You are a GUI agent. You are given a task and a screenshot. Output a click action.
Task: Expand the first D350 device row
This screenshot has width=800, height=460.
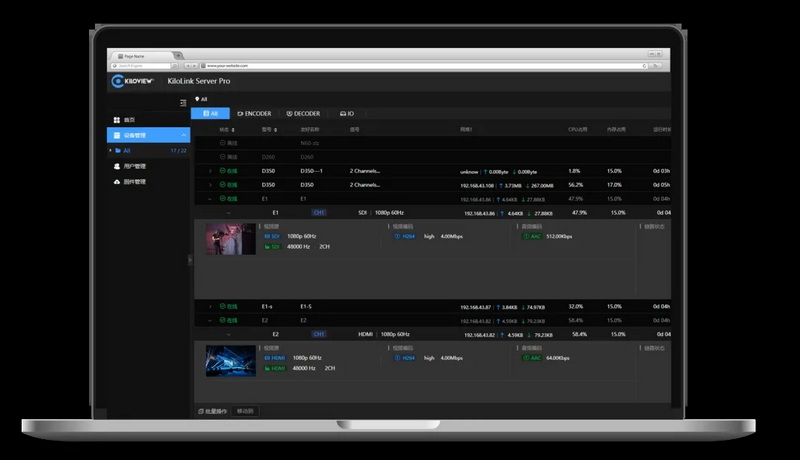pyautogui.click(x=210, y=171)
